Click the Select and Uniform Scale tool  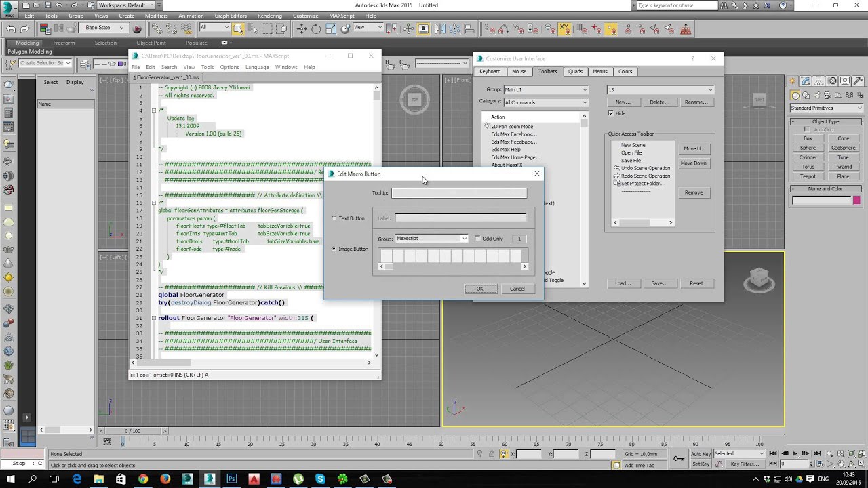coord(331,28)
